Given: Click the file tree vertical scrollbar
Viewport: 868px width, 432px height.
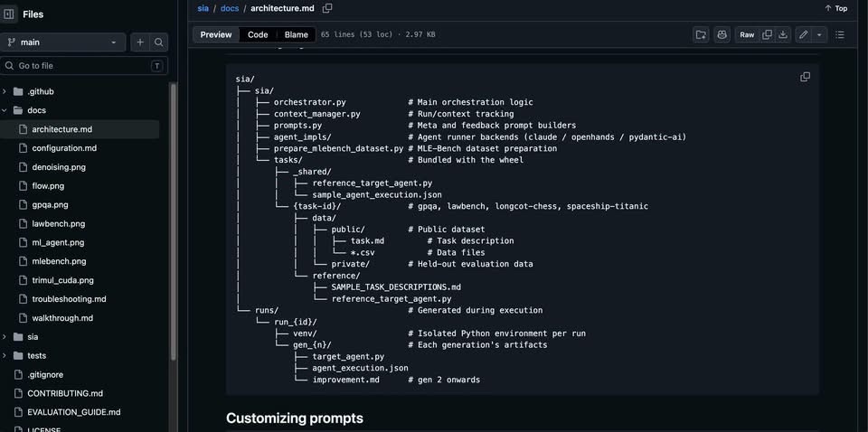Looking at the screenshot, I should click(x=174, y=221).
